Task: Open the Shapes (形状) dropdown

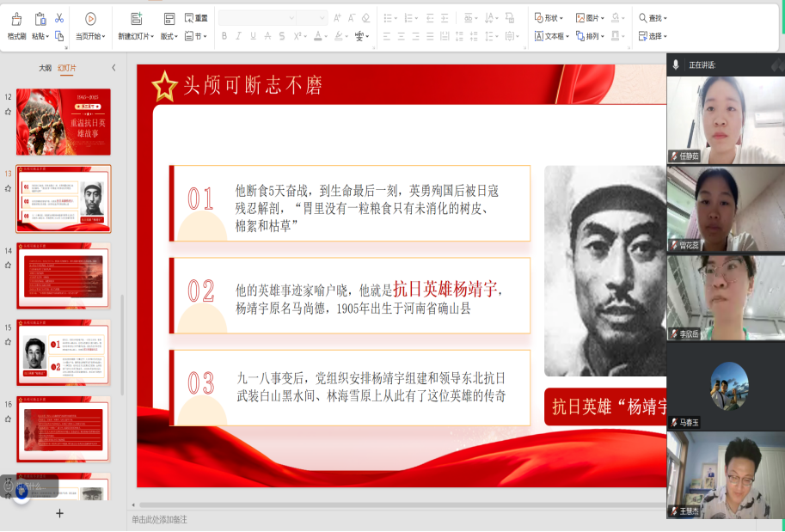Action: 549,18
